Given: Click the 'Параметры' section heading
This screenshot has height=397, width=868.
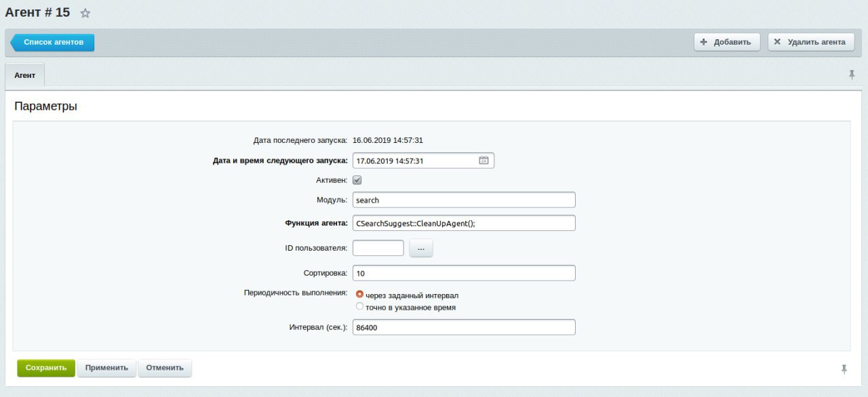Looking at the screenshot, I should (x=45, y=106).
